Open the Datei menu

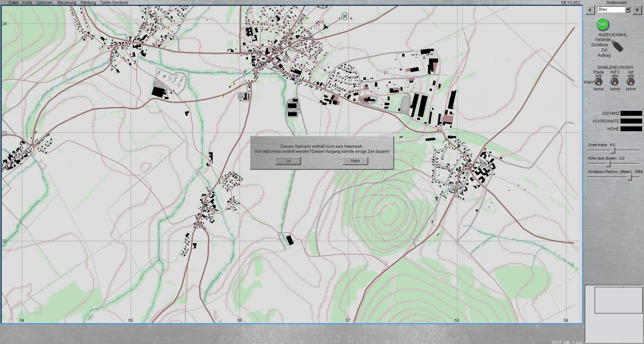coord(14,3)
